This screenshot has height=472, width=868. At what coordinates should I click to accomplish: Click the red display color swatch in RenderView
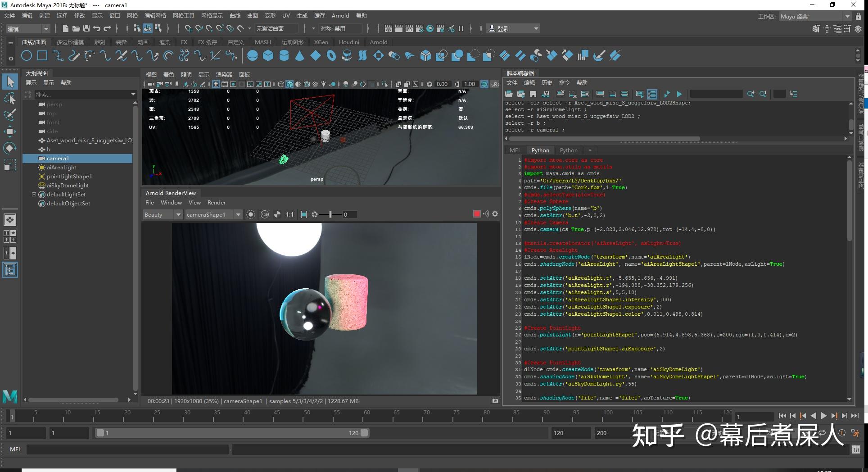pos(477,213)
